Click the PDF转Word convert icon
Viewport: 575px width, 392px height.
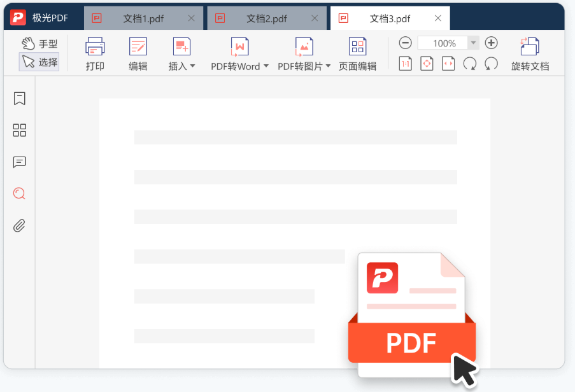[x=240, y=46]
